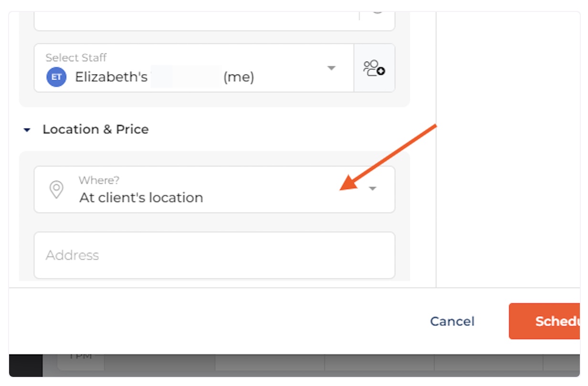Click the Address input field
588x386 pixels.
(214, 255)
